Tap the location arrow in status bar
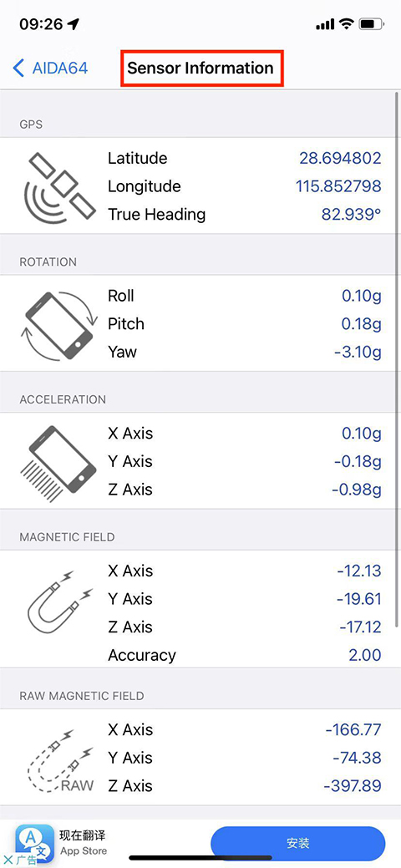Viewport: 401px width, 868px height. coord(74,23)
